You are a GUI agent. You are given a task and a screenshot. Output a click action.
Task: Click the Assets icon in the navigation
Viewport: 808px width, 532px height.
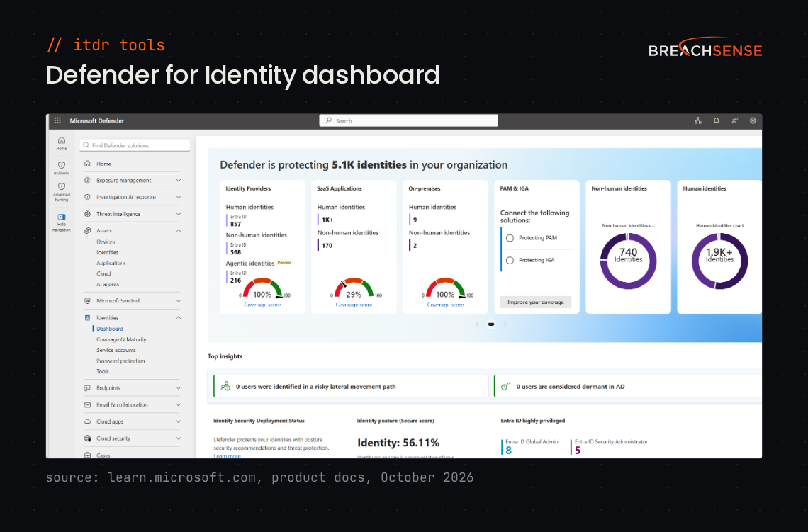87,231
